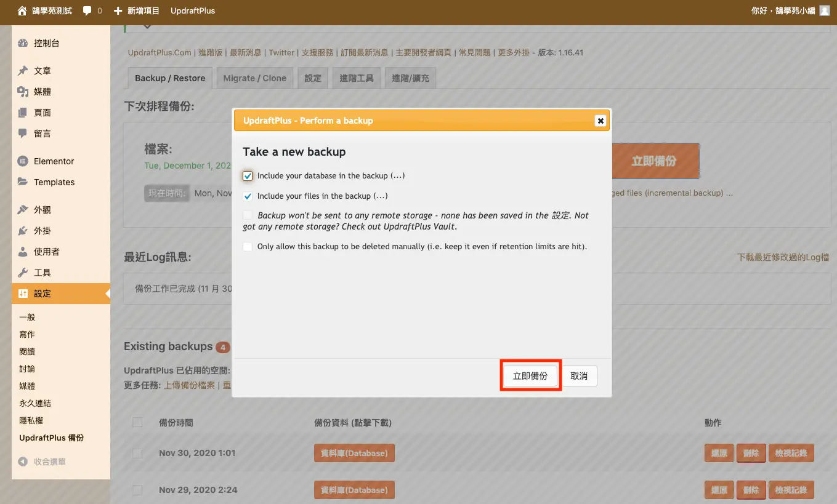Click the 工具 wrench icon in the sidebar

tap(23, 273)
